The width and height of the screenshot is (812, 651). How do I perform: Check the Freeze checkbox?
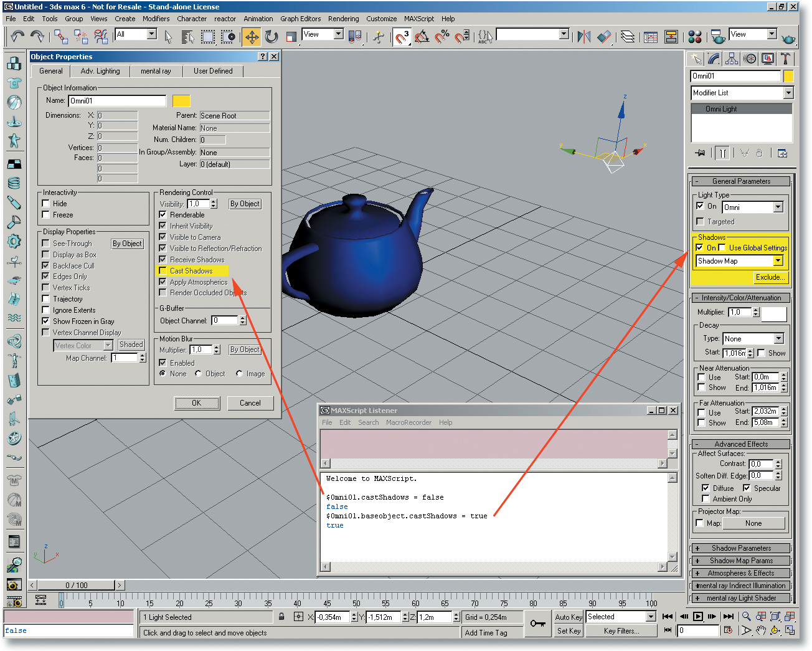click(45, 214)
